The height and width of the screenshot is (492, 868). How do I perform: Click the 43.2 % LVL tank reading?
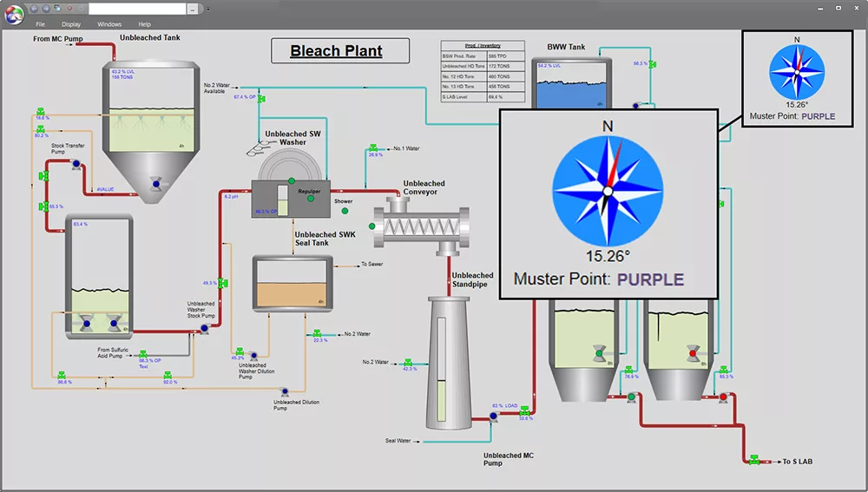pos(123,71)
